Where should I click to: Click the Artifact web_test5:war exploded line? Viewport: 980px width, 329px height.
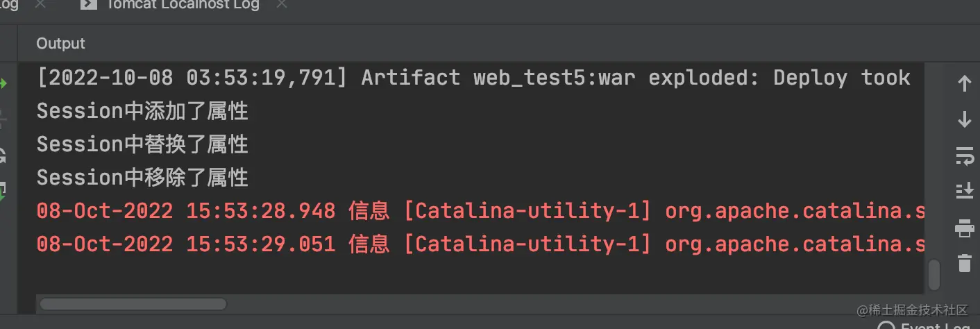(x=472, y=78)
